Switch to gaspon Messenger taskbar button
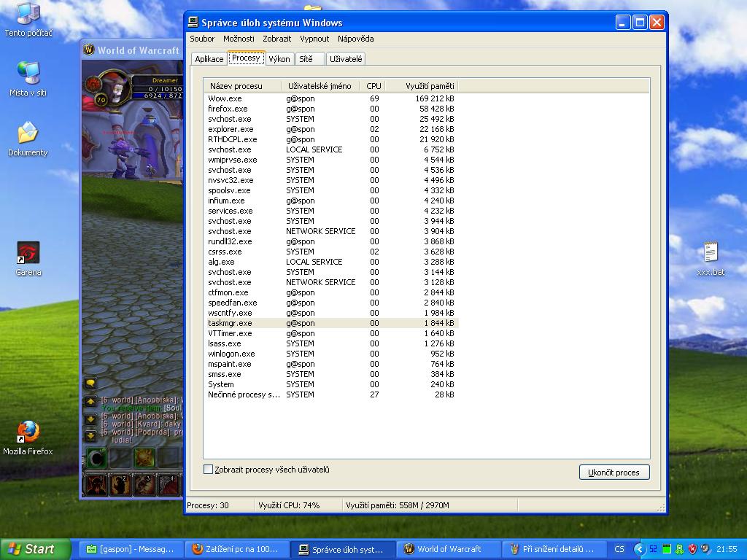747x560 pixels. [131, 549]
